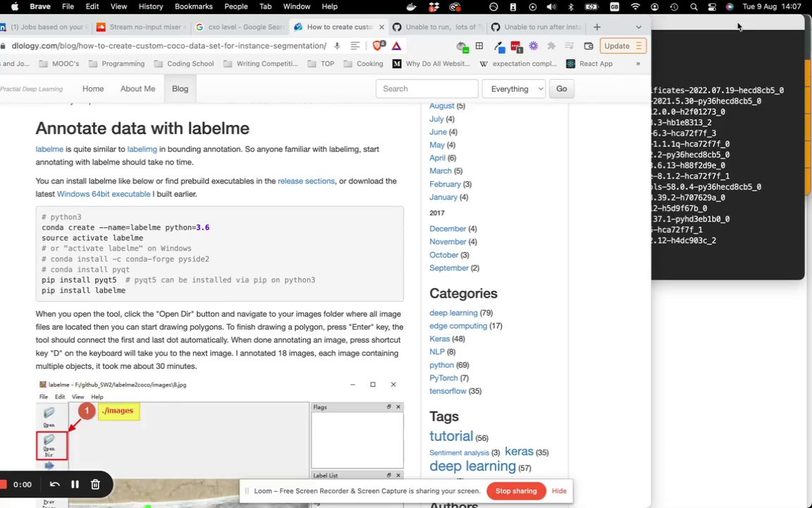
Task: Open the purple starburst extension icon
Action: click(x=534, y=46)
